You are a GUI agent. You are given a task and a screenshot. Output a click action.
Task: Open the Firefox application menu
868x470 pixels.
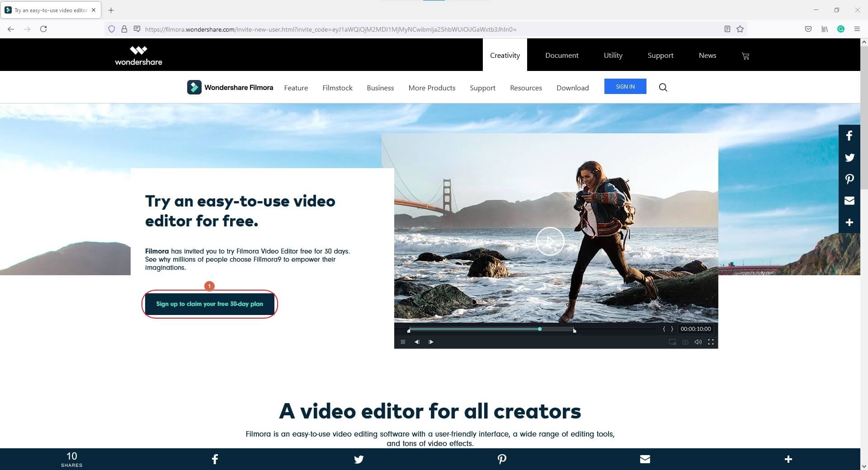tap(857, 29)
